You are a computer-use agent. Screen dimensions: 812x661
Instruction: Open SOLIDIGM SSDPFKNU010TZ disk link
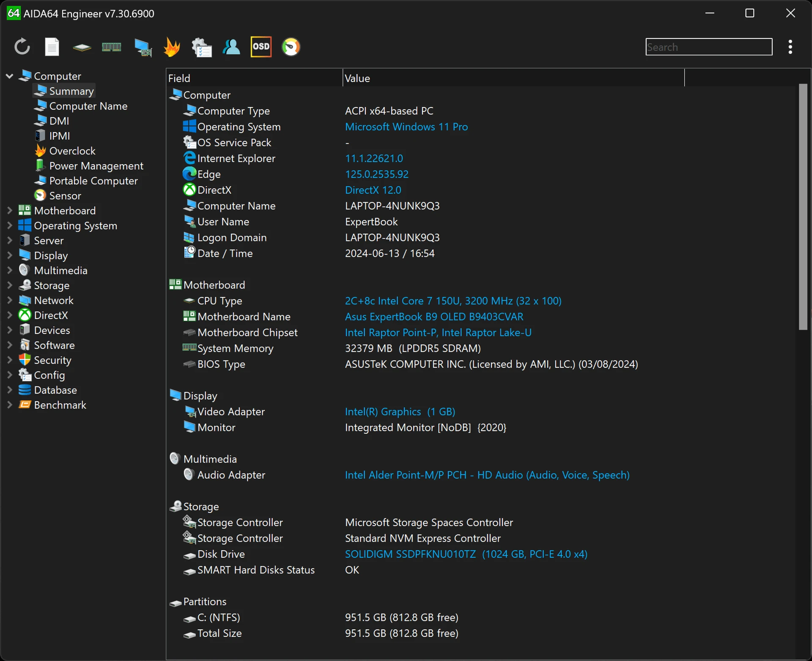tap(466, 554)
